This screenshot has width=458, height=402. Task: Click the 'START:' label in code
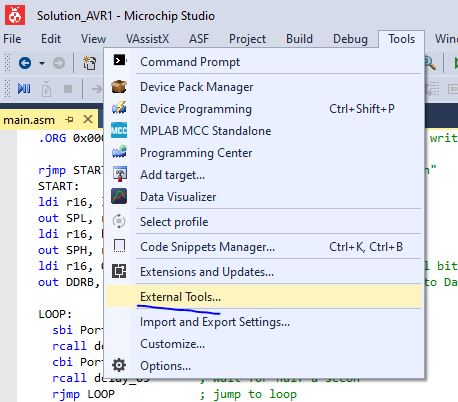59,186
